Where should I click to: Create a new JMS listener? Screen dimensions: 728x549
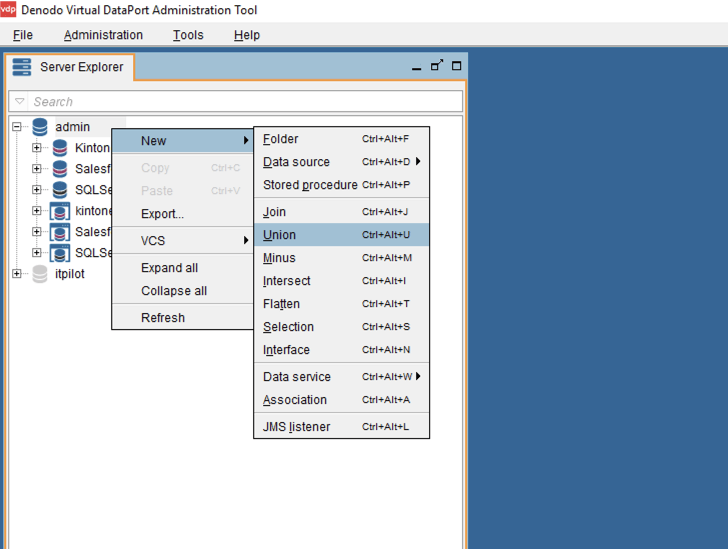point(341,427)
